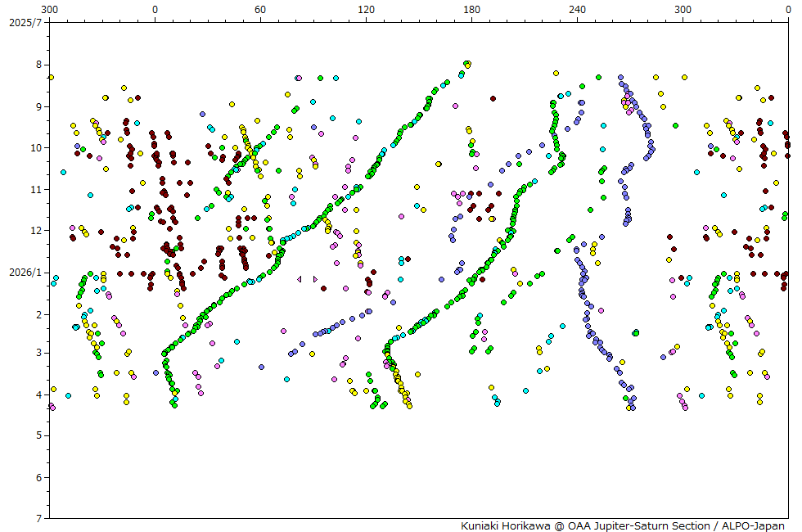The image size is (802, 532).
Task: Select the 240 longitude label on top axis
Action: pyautogui.click(x=577, y=9)
